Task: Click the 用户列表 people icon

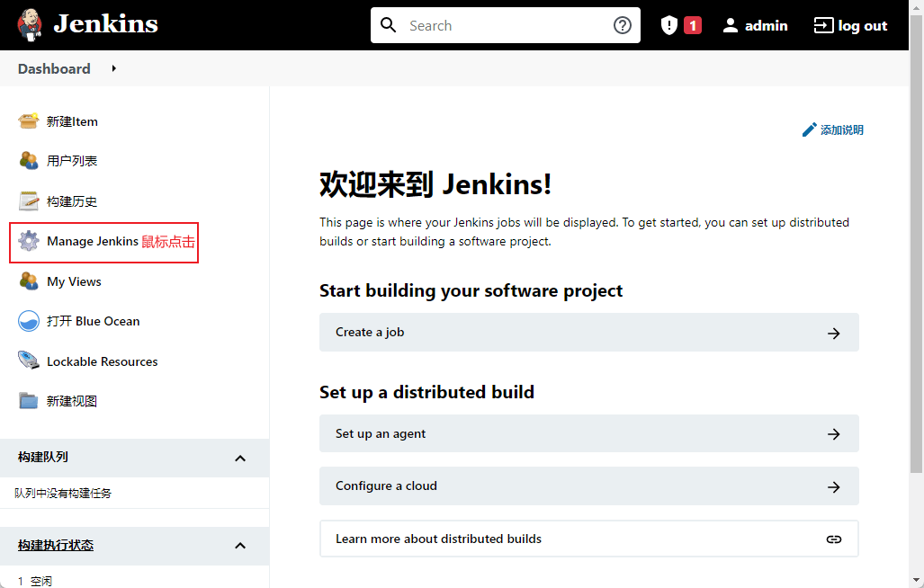Action: [x=28, y=160]
